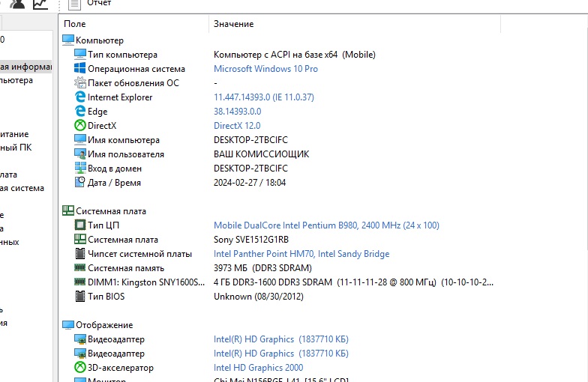The width and height of the screenshot is (588, 382).
Task: Open the 11.447.14393.0 (IE 11.0.37) link
Action: (264, 97)
